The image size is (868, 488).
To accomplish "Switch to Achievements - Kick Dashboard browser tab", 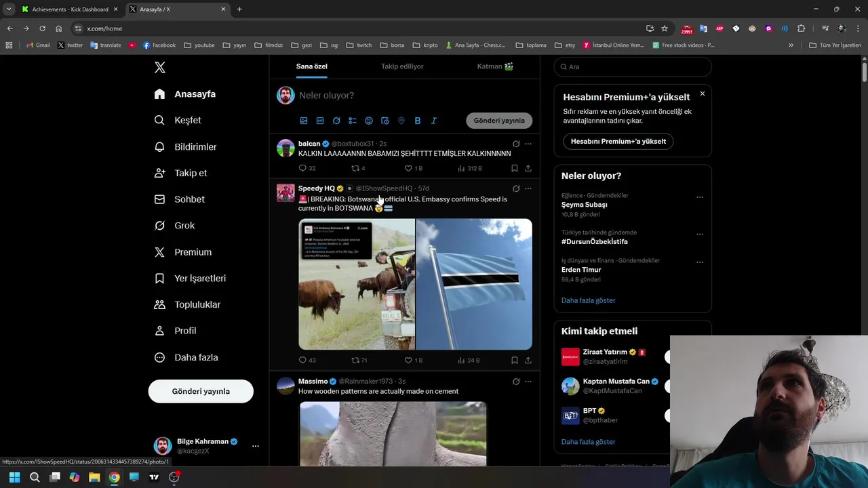I will click(x=69, y=9).
